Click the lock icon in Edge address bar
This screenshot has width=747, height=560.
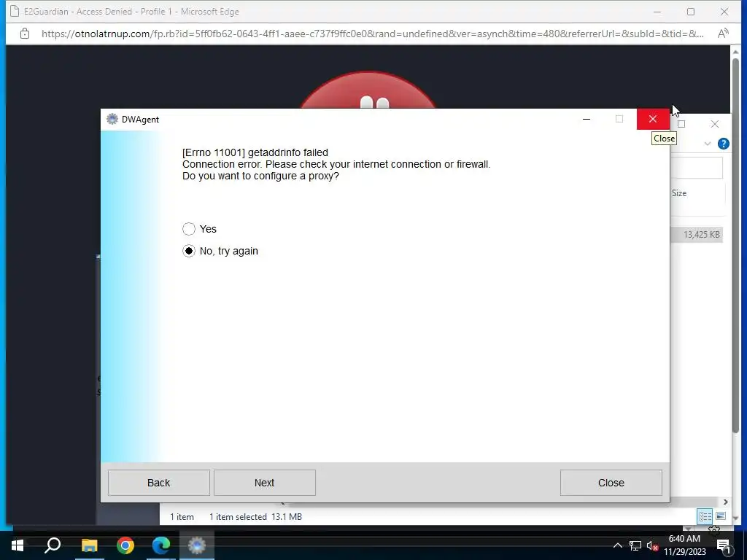coord(25,34)
